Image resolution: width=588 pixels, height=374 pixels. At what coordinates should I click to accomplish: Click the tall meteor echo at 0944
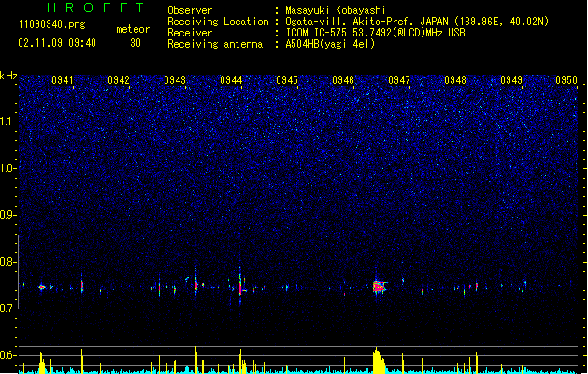pos(240,287)
